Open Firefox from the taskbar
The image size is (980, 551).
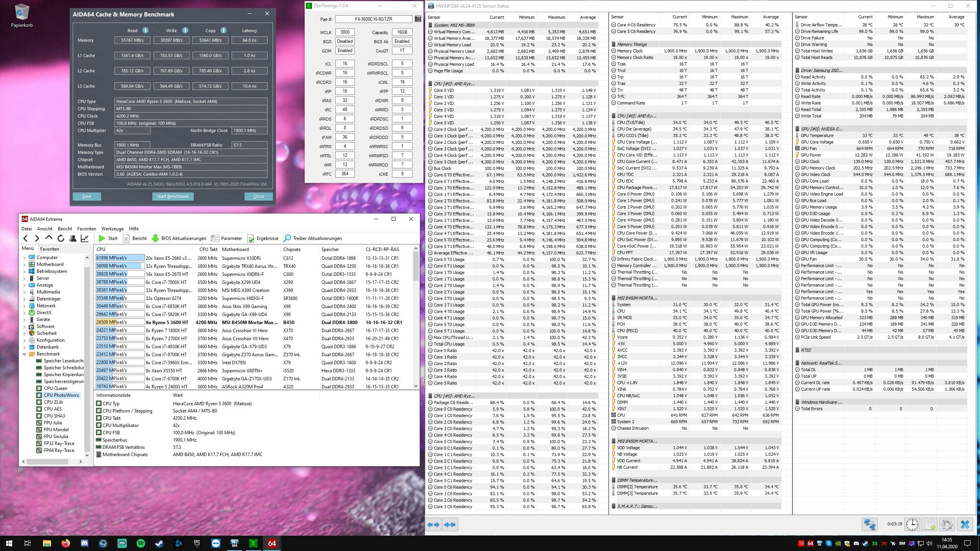(x=66, y=543)
